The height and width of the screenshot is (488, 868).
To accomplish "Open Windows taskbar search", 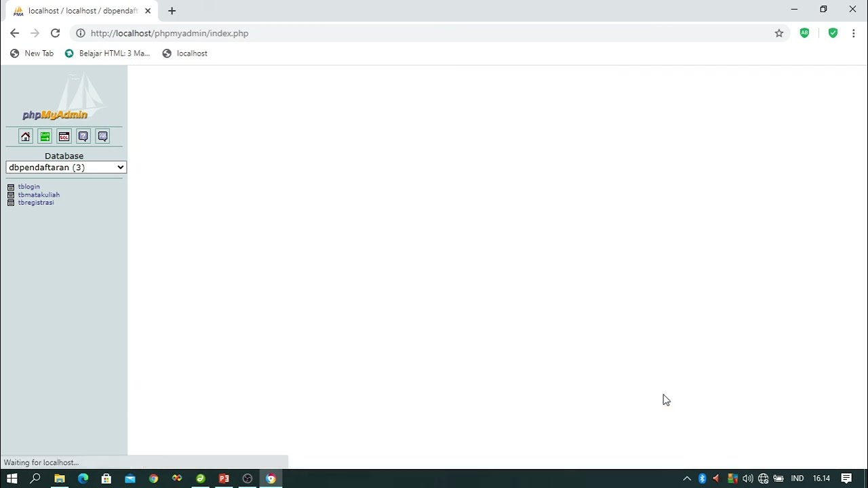I will coord(35,479).
